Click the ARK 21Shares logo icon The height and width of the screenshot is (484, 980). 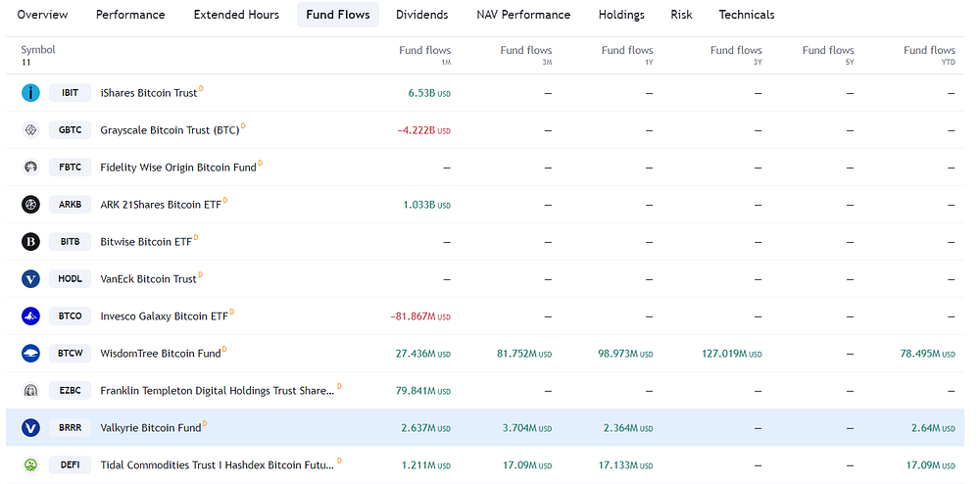click(30, 205)
